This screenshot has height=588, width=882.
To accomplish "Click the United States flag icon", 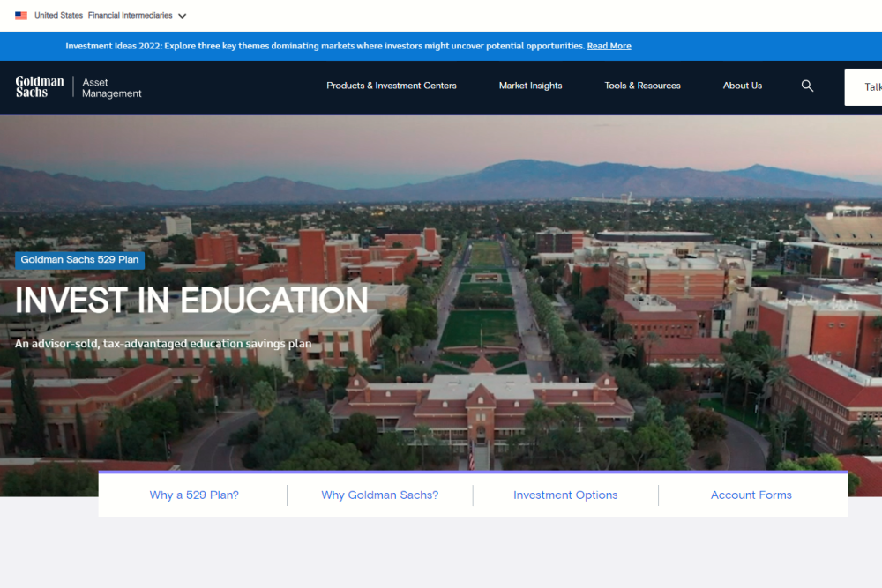I will 21,16.
